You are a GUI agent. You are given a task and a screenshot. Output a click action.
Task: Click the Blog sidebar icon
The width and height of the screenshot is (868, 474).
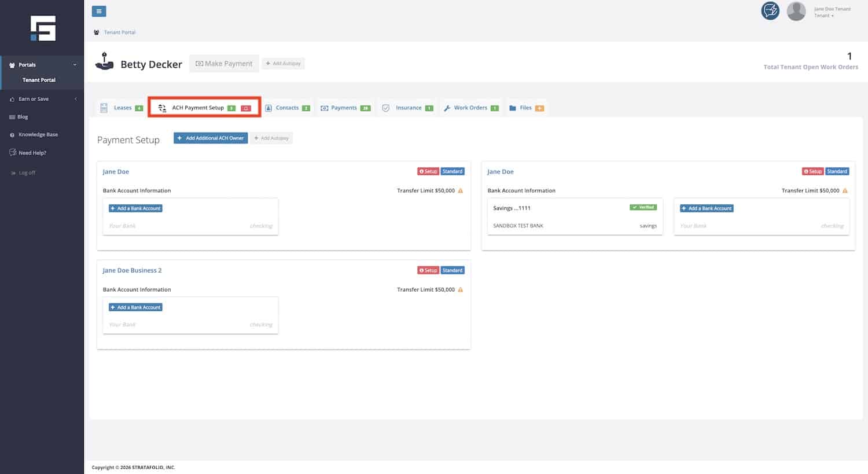[12, 117]
